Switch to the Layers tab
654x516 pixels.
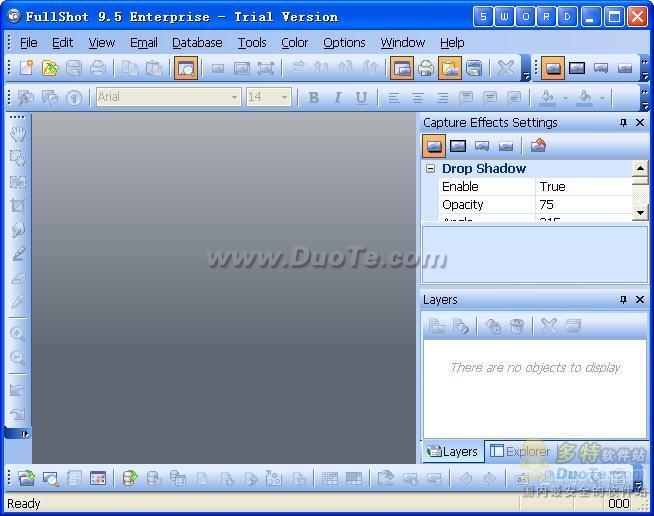453,451
